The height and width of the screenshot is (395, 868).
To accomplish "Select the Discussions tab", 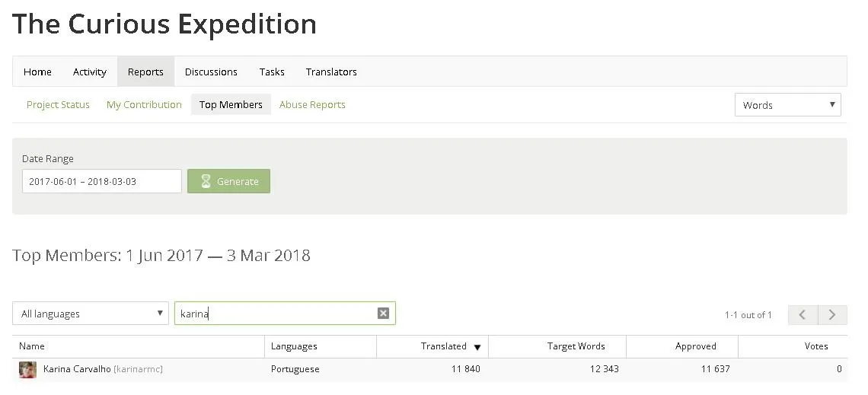I will click(211, 72).
